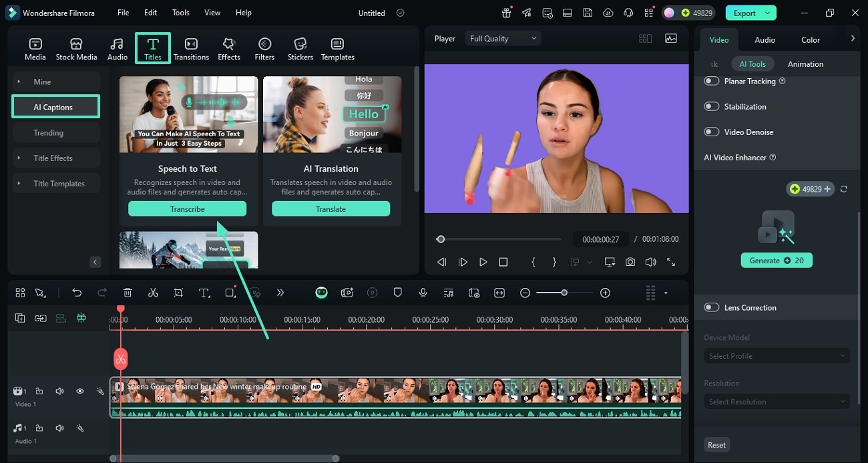Open the View menu
Viewport: 868px width, 463px height.
212,13
